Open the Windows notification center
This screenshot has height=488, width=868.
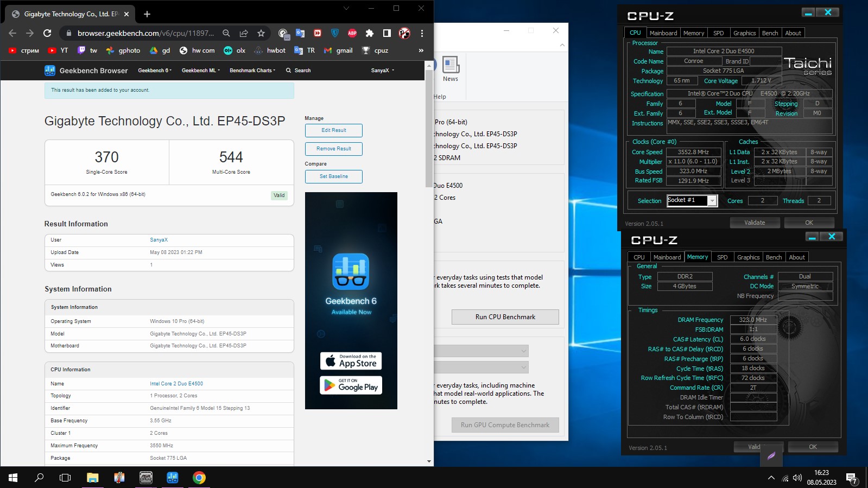(x=851, y=478)
